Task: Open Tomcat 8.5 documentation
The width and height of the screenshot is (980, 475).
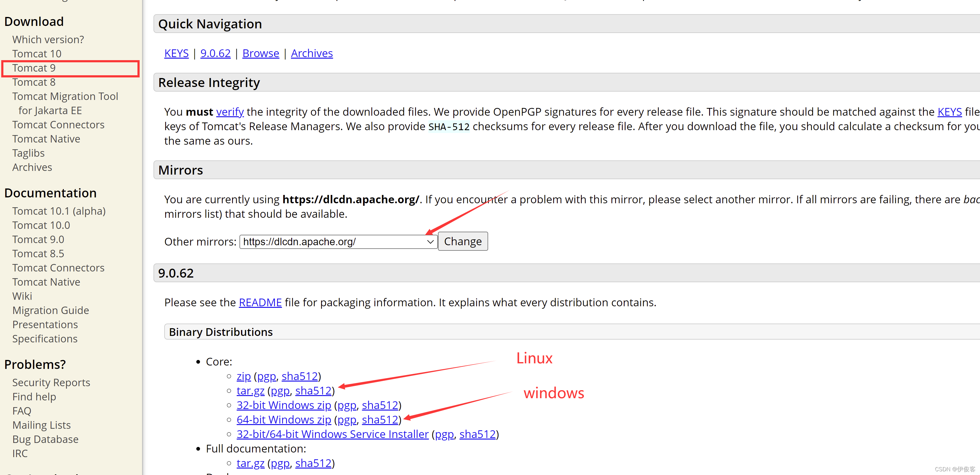Action: point(38,254)
